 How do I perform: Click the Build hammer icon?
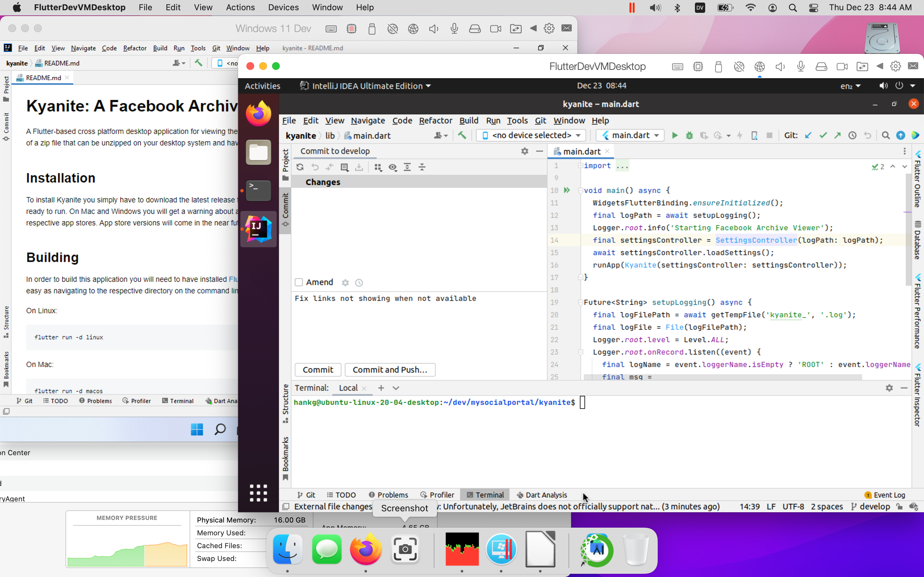click(x=462, y=135)
